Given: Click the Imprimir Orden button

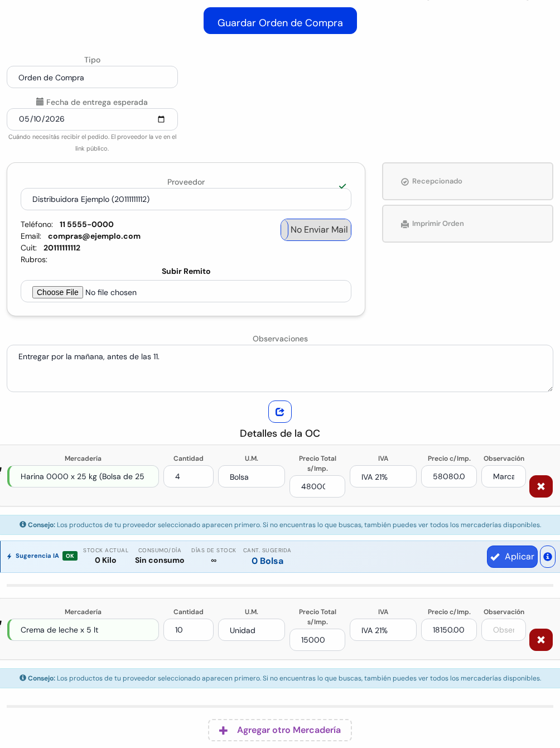Looking at the screenshot, I should tap(467, 224).
